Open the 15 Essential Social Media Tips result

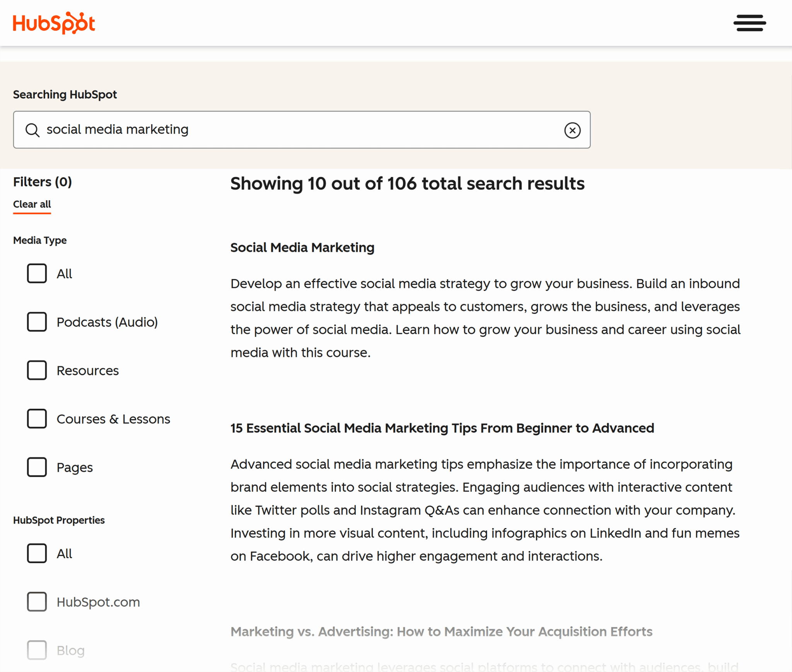[x=442, y=428]
